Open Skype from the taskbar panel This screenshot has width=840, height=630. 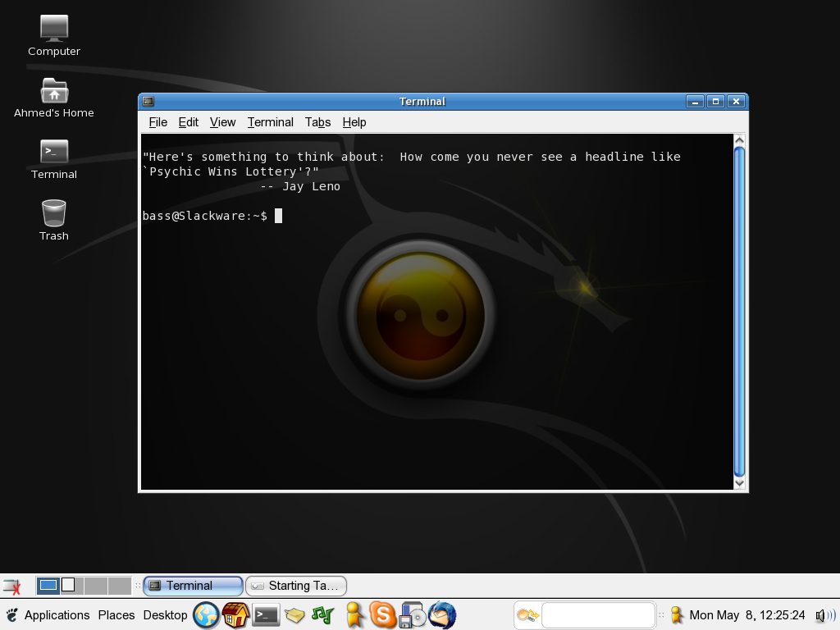(382, 614)
